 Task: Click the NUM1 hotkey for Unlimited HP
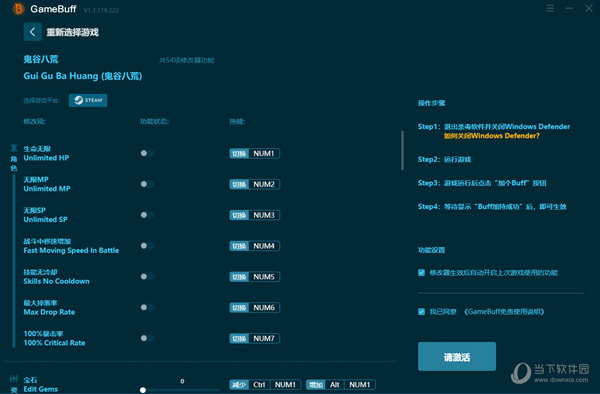pos(254,153)
